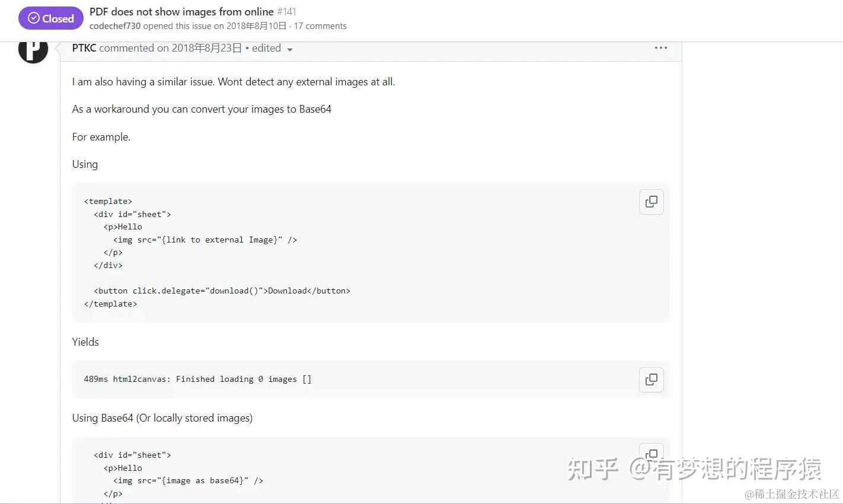Open the PTKC author profile link
Viewport: 843px width, 504px height.
[x=84, y=48]
